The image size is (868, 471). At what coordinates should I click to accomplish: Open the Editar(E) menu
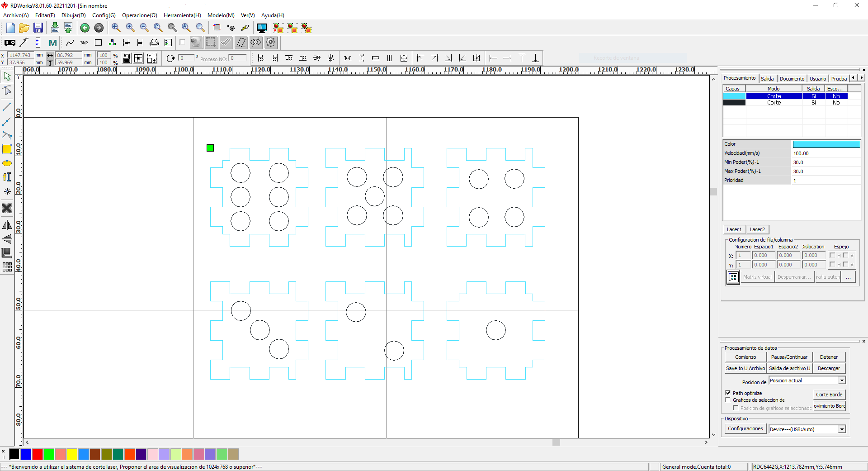pos(45,15)
